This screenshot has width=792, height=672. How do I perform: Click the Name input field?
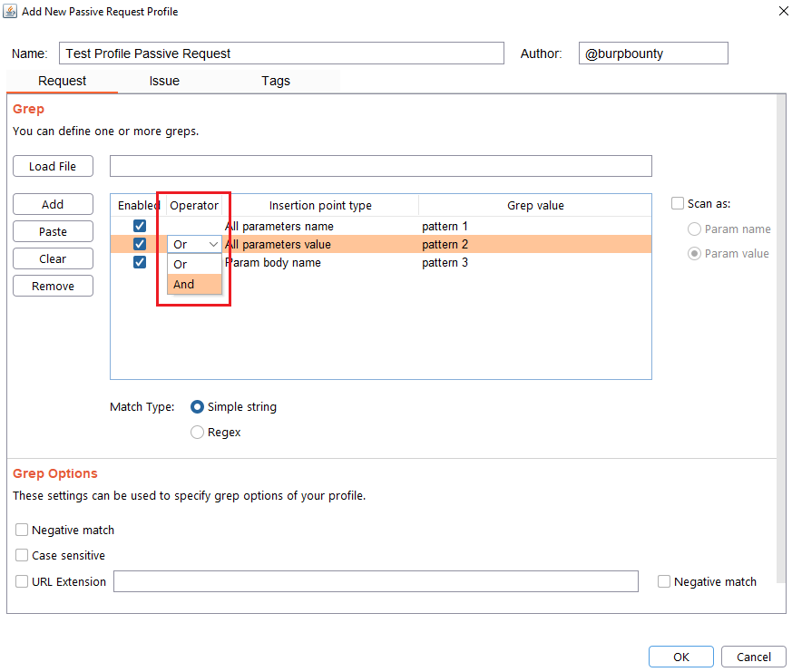[x=281, y=54]
